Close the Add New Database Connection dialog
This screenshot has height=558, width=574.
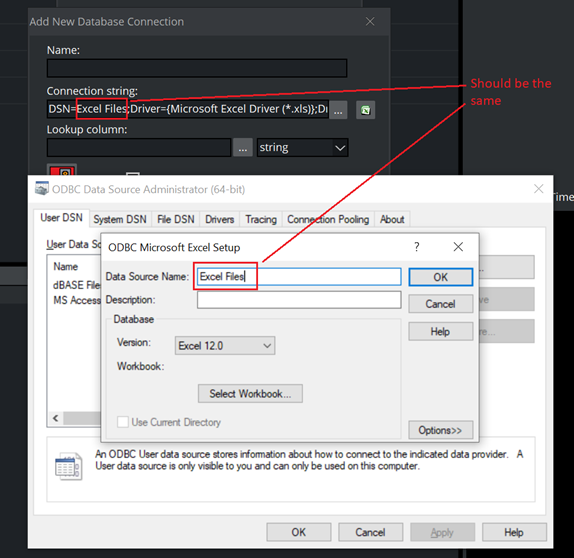370,22
